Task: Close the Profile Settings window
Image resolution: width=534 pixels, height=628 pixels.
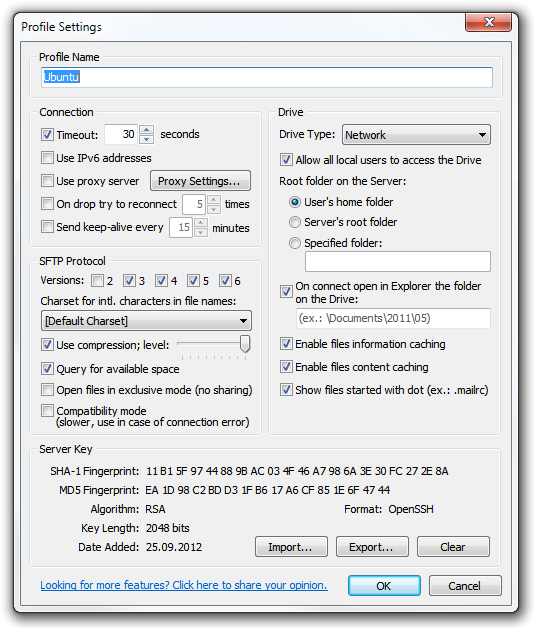Action: [488, 22]
